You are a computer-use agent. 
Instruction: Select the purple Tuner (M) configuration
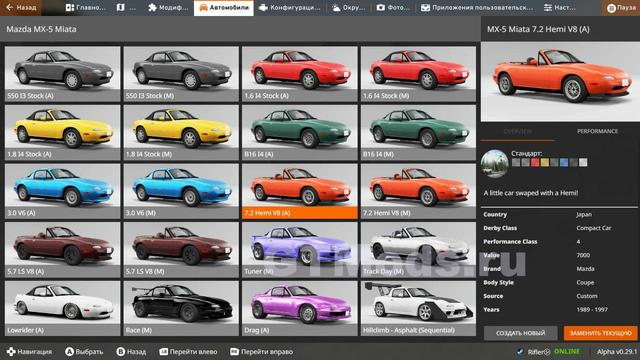click(x=300, y=250)
